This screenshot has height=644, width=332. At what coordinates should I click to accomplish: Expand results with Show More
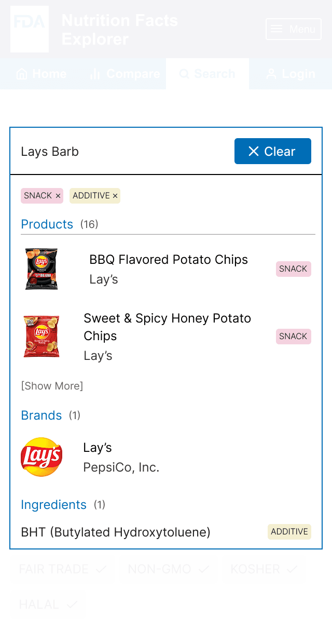(52, 386)
